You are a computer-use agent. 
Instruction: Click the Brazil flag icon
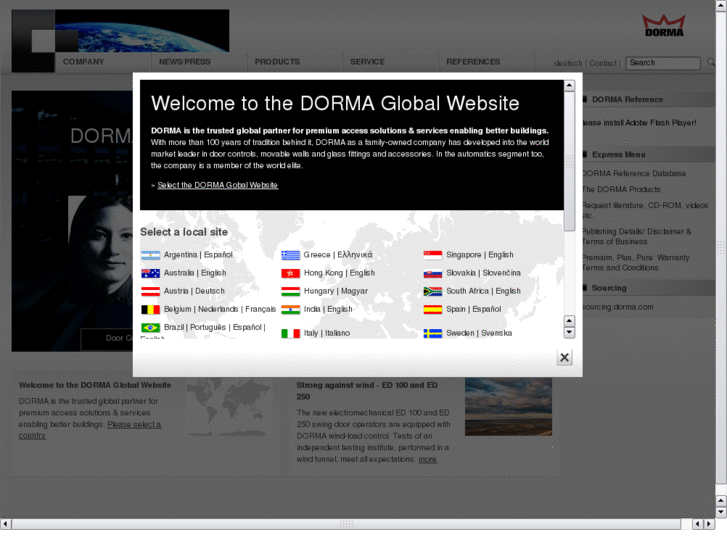(x=150, y=327)
